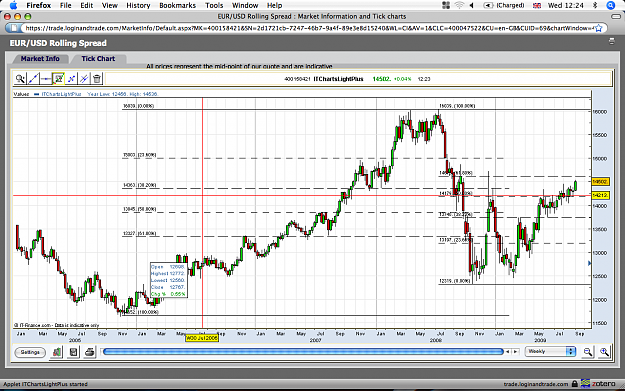Click the trash can delete drawings icon

coord(97,79)
